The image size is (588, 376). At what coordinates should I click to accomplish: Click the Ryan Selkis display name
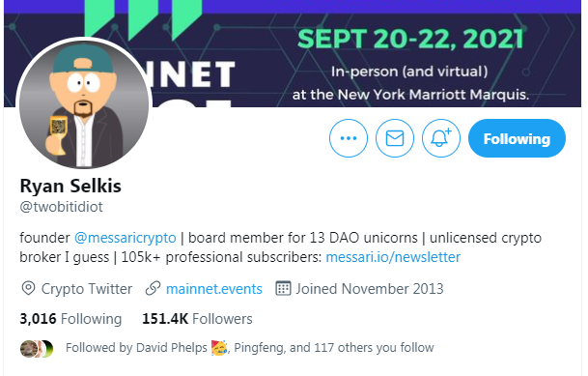tap(70, 186)
